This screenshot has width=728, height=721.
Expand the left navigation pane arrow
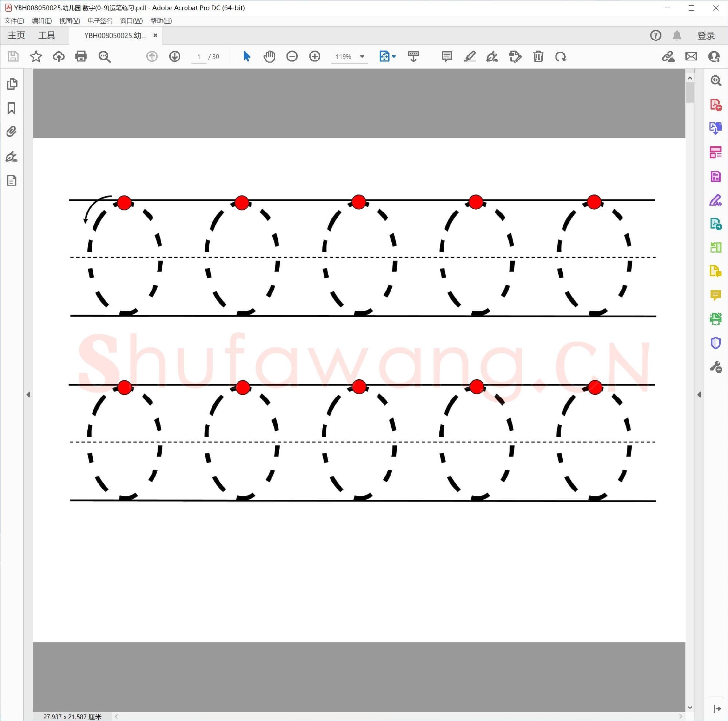(28, 395)
